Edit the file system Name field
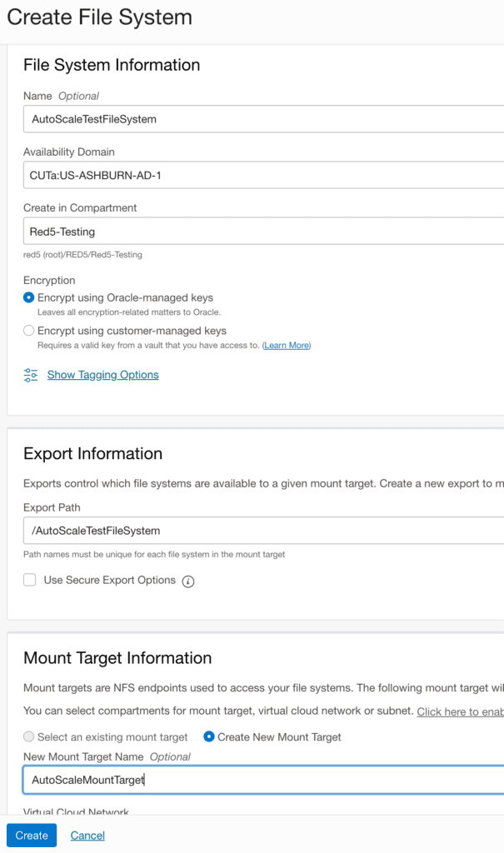 [250, 119]
